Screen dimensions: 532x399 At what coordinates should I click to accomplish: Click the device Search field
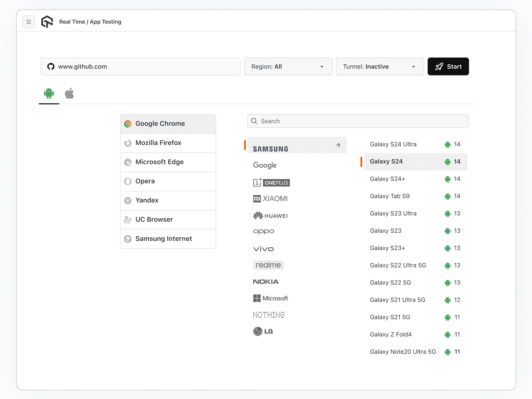(x=358, y=121)
